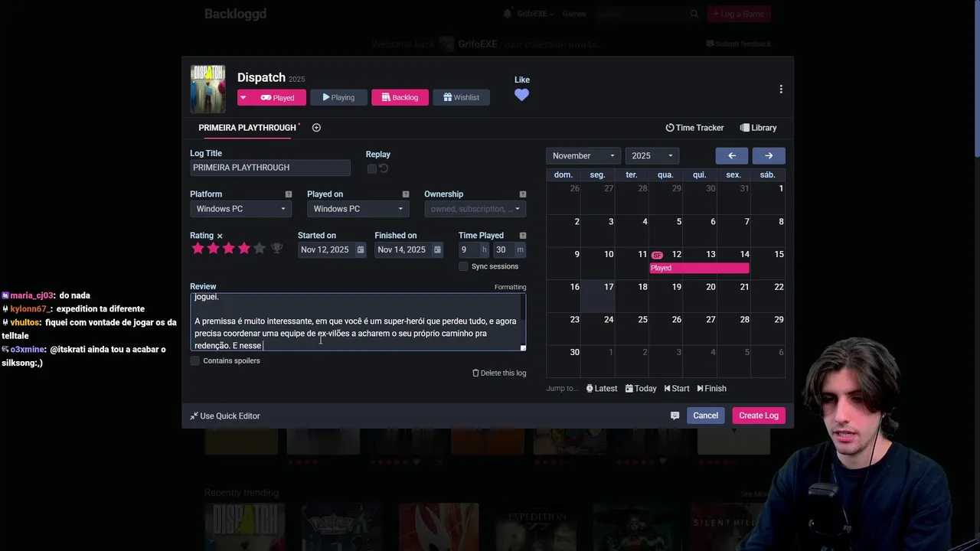Click the hours field in Time Played
Screen dimensions: 980x551
click(x=468, y=249)
